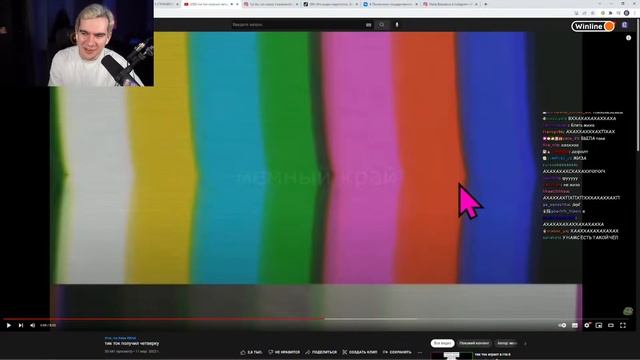Open the browser profile avatar

pos(627,13)
